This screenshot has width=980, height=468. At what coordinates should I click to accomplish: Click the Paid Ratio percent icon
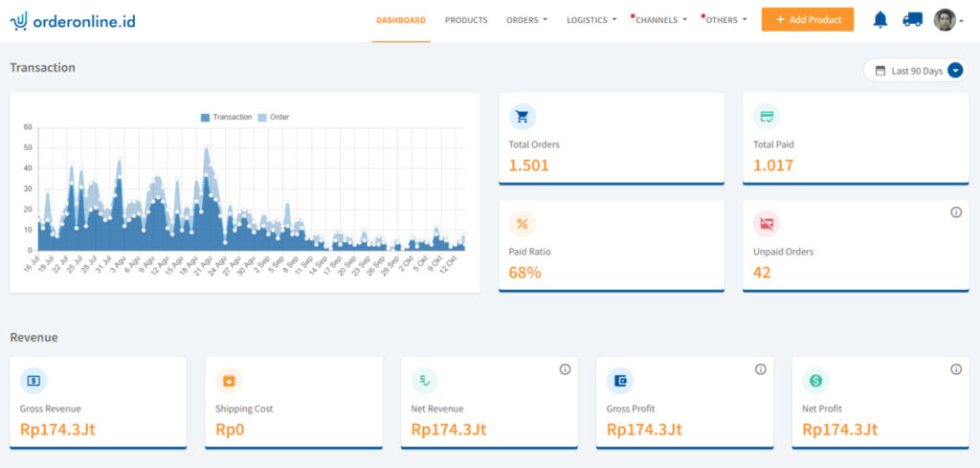523,224
